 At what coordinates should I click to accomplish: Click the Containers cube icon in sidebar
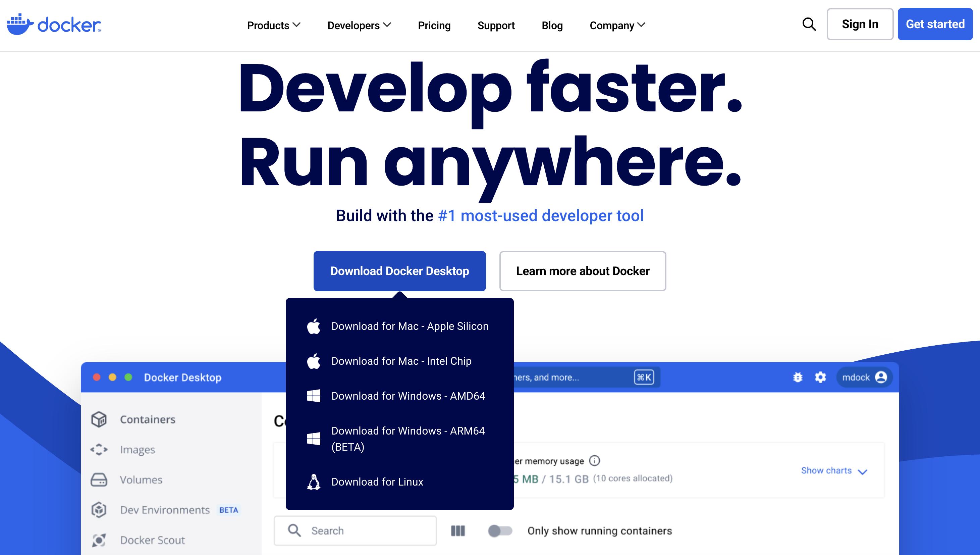99,419
